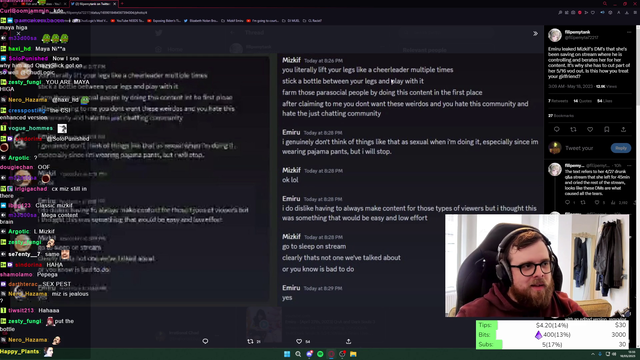Open 'Elizabeth Nolan Bro...' Twitter bookmark

200,20
